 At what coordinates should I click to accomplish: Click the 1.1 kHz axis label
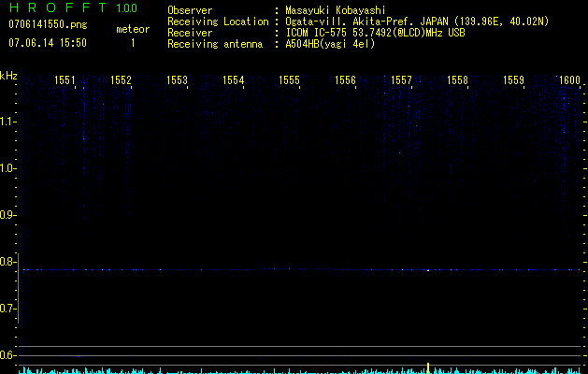click(x=6, y=122)
